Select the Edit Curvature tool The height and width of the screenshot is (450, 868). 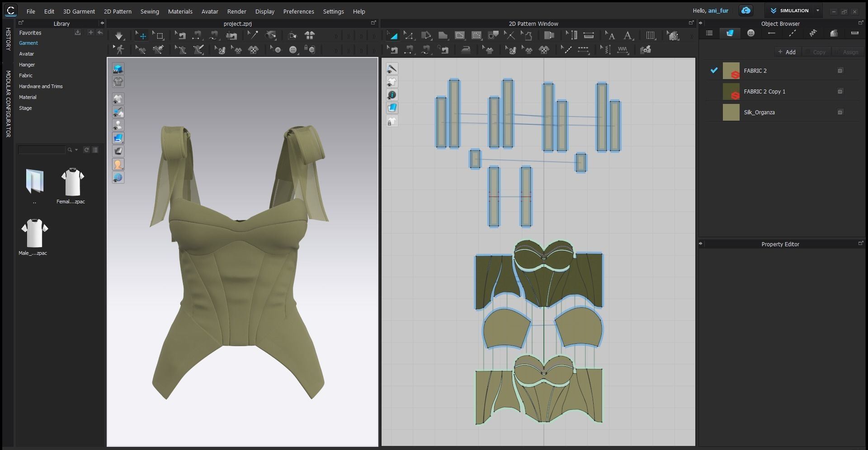tap(427, 35)
